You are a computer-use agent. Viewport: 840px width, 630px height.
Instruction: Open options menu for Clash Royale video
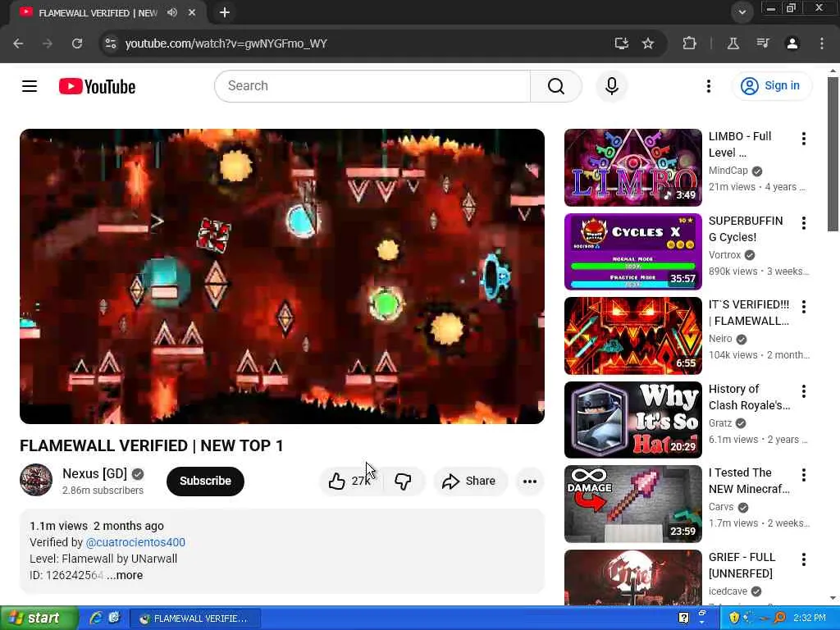point(804,391)
